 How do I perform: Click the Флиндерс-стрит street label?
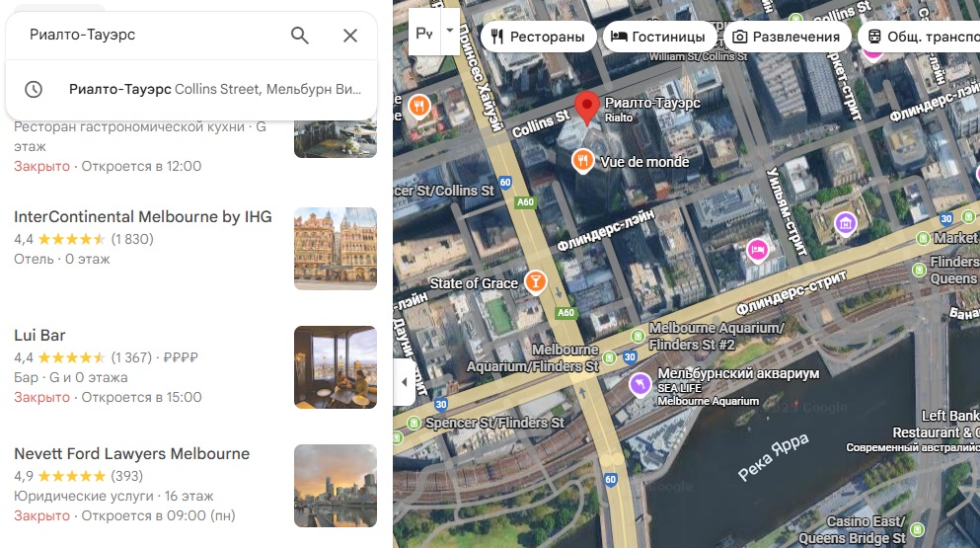point(791,292)
